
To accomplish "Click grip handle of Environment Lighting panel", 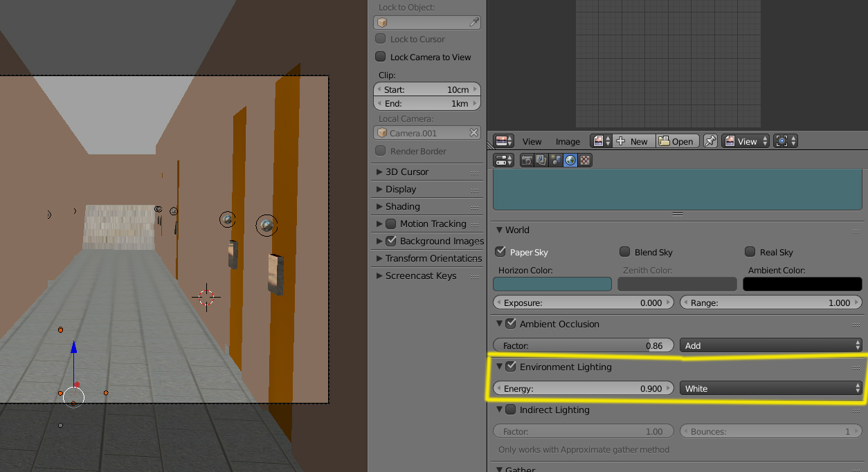I will [x=856, y=367].
